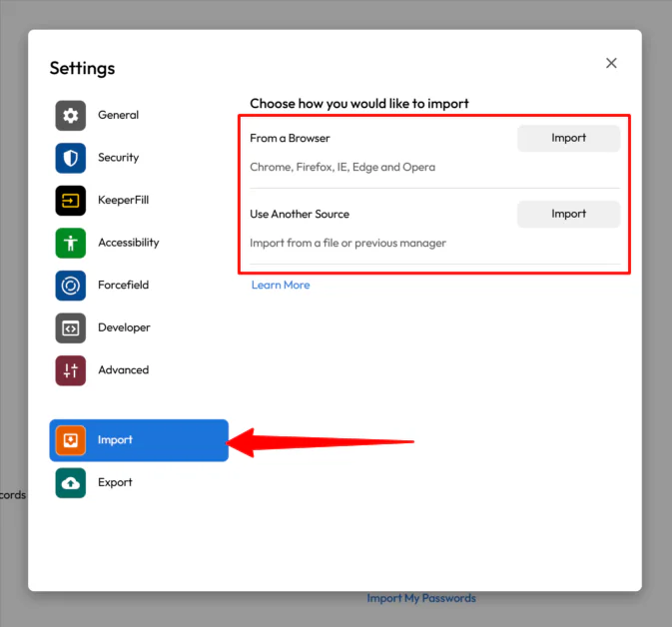Open the Learn More link
Viewport: 672px width, 627px height.
point(281,285)
